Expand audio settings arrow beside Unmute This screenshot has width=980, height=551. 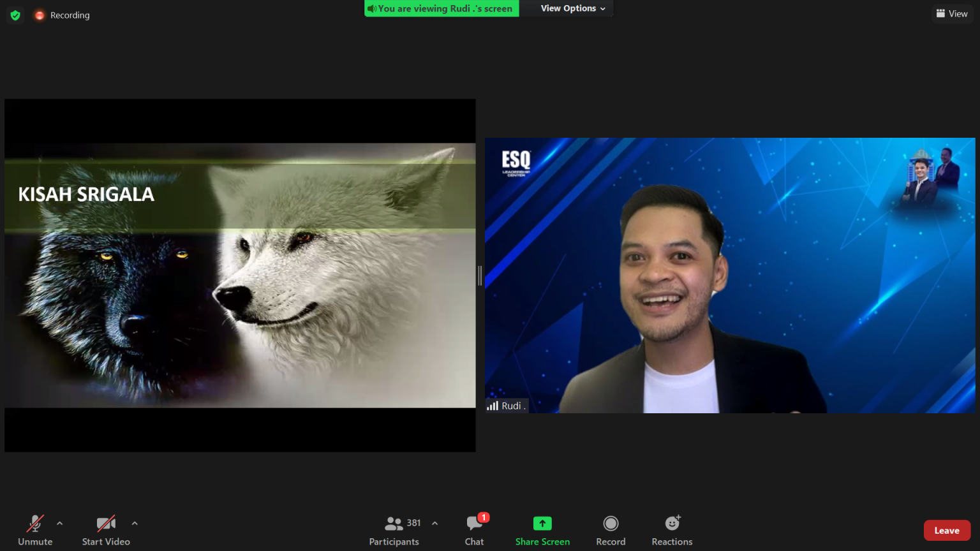point(60,524)
